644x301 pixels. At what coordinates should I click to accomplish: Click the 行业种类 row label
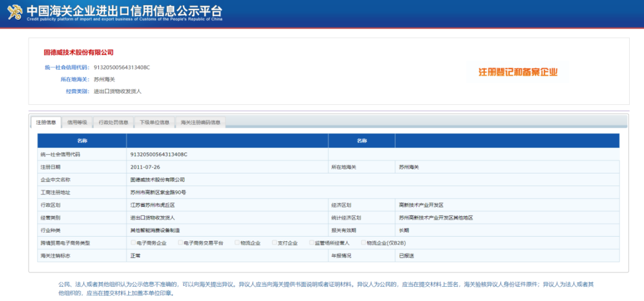[51, 231]
